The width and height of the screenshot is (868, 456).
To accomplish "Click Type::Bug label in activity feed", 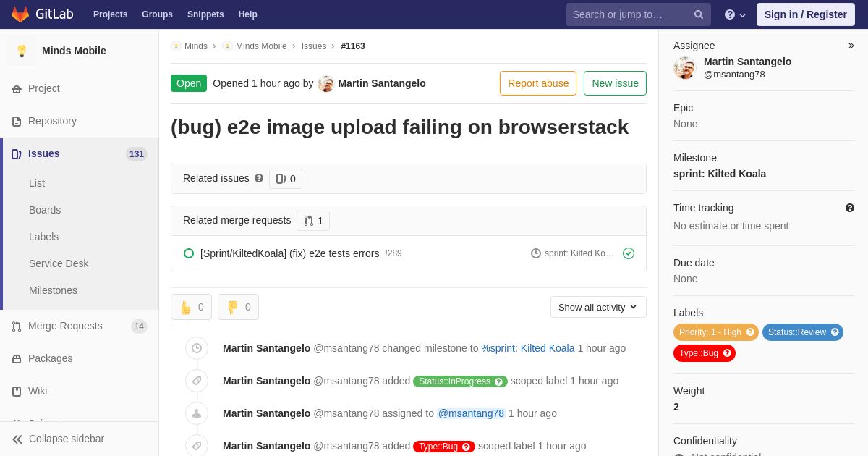I will click(x=444, y=447).
